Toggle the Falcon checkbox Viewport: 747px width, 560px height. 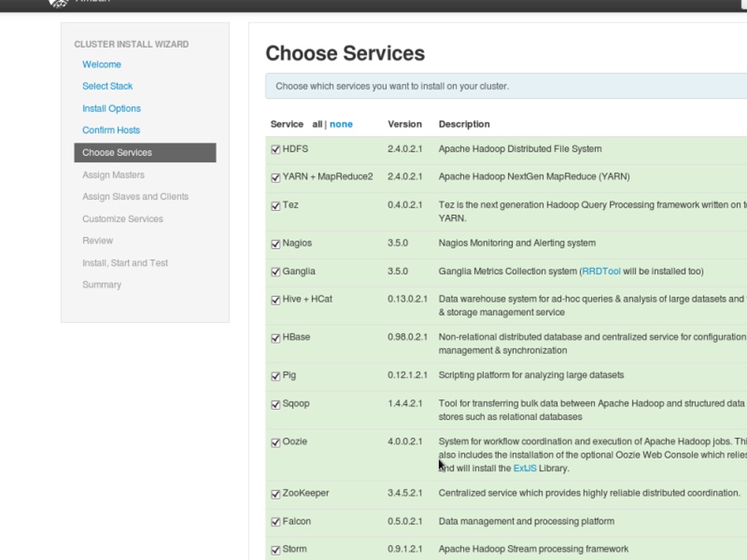276,522
